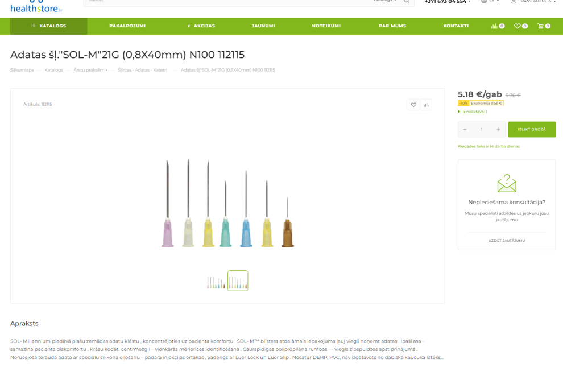The image size is (563, 392).
Task: Add the product to favorites with the heart button
Action: coord(413,105)
